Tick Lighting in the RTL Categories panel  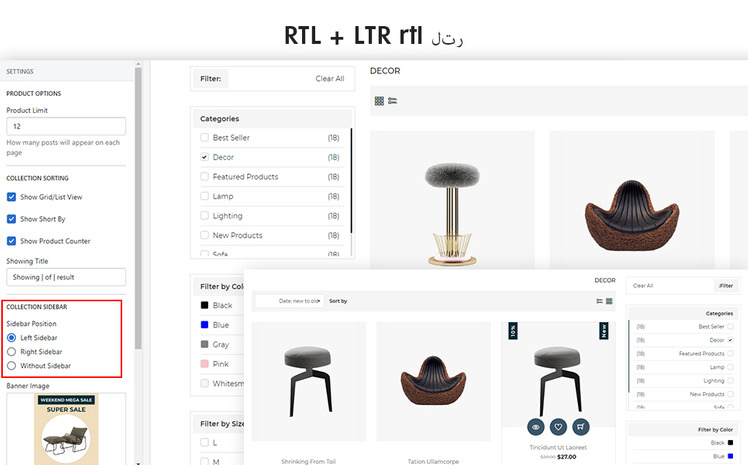tap(730, 381)
